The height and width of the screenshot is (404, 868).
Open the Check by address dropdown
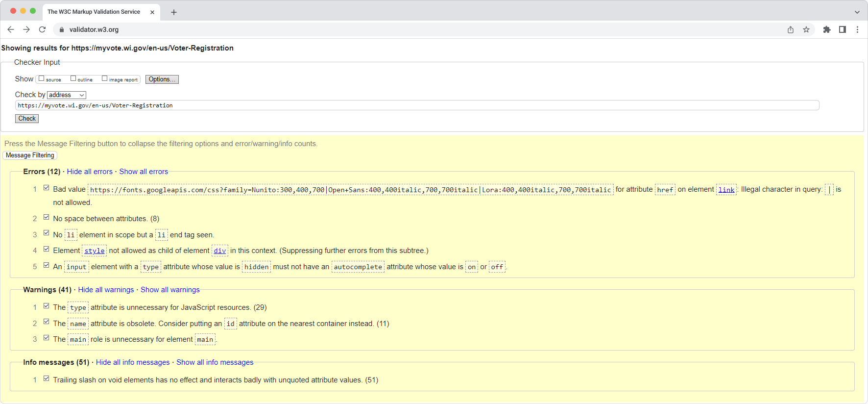pos(67,95)
